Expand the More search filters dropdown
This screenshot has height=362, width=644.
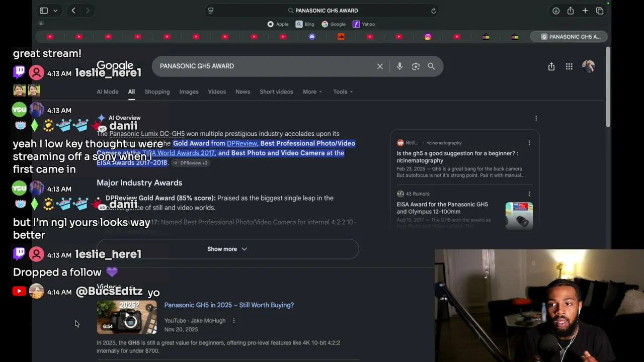point(312,92)
